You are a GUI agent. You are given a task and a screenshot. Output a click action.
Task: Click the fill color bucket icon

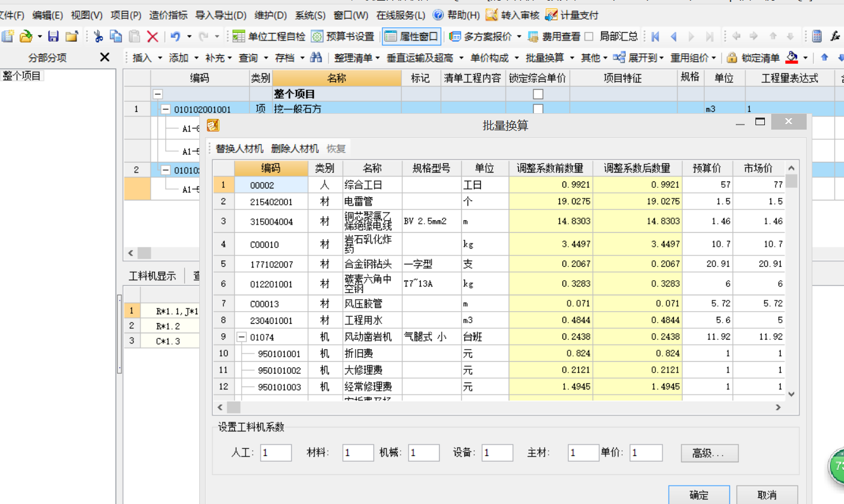point(791,58)
